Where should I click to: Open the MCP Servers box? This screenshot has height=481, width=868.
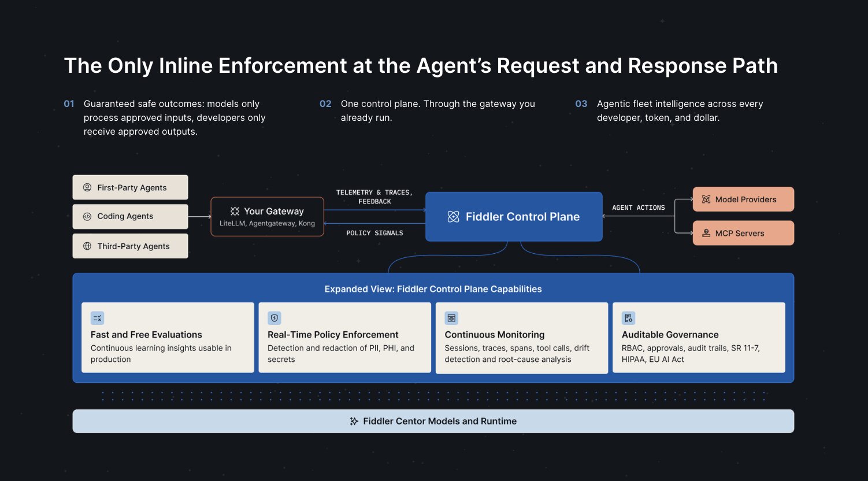coord(743,233)
